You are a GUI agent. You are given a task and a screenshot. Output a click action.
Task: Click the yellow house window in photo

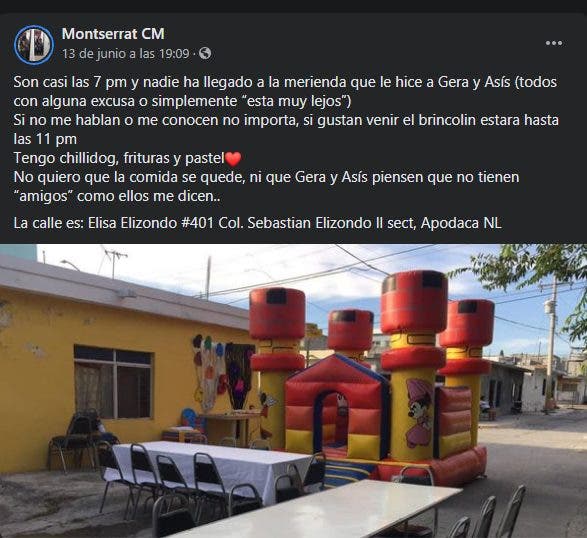[113, 382]
